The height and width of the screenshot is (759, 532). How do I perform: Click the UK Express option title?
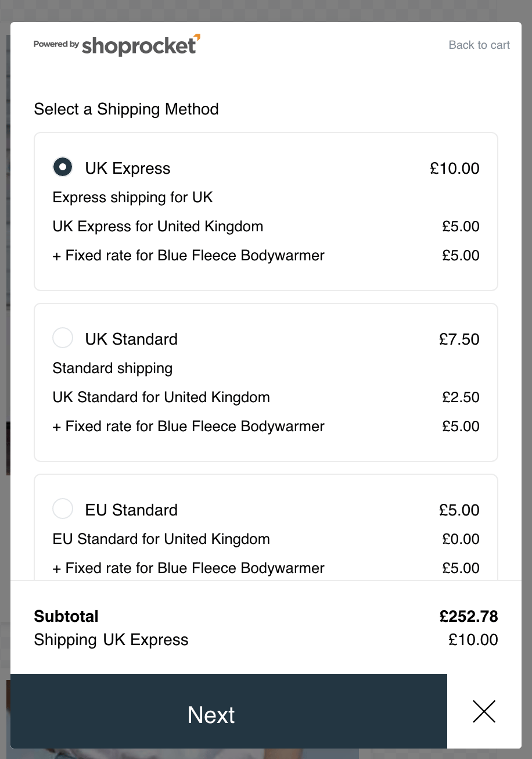128,169
